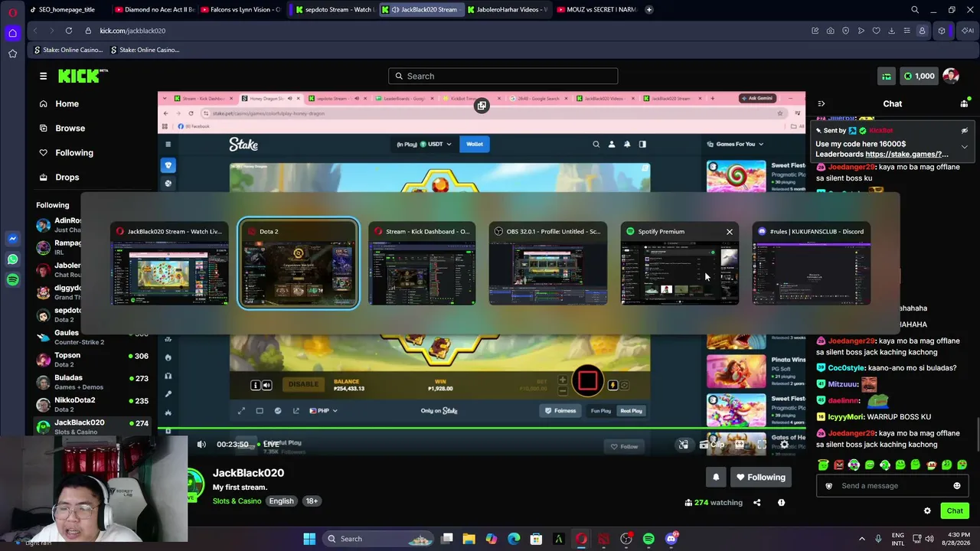Click the Send a message input
Screen dimensions: 980x551
pos(892,486)
